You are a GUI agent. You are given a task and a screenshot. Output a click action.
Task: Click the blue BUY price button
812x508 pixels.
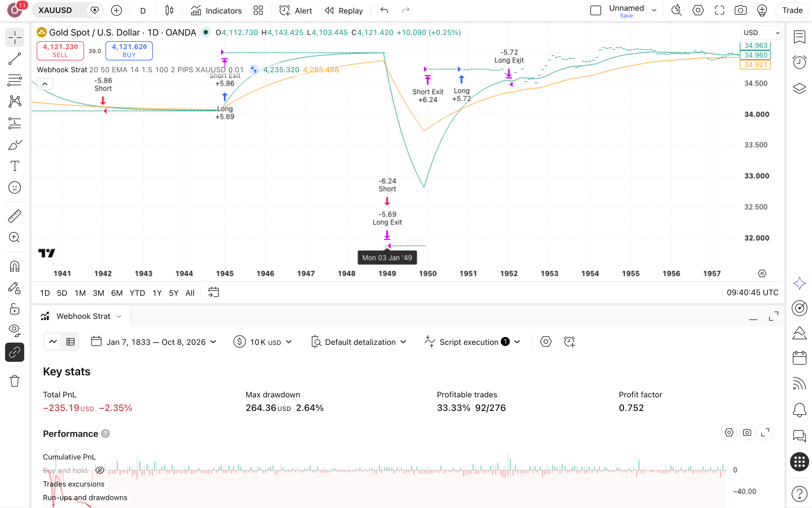[129, 51]
